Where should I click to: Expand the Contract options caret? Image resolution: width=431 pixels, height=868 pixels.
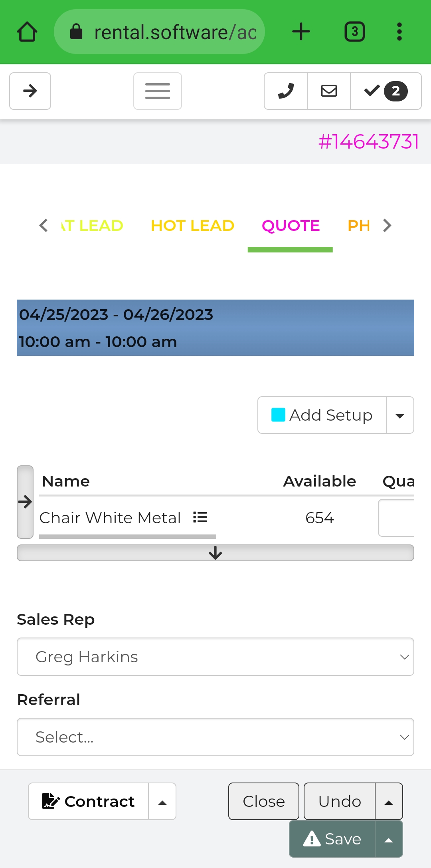point(162,801)
